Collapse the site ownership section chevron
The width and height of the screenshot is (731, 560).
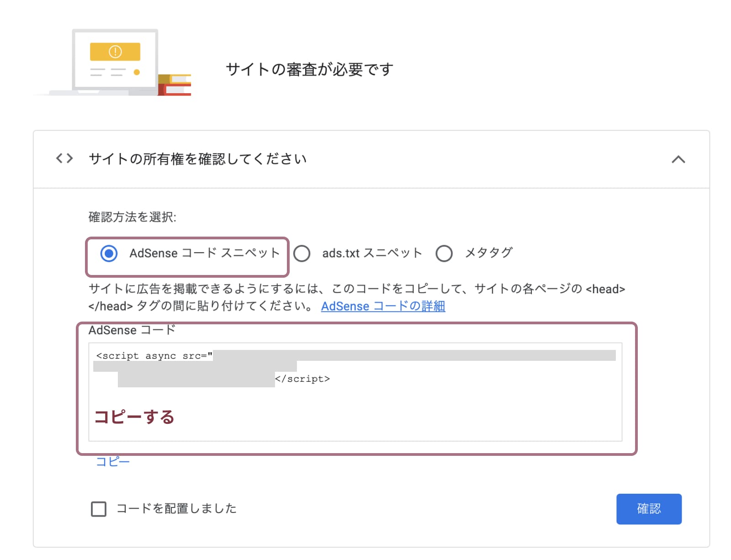click(x=678, y=159)
